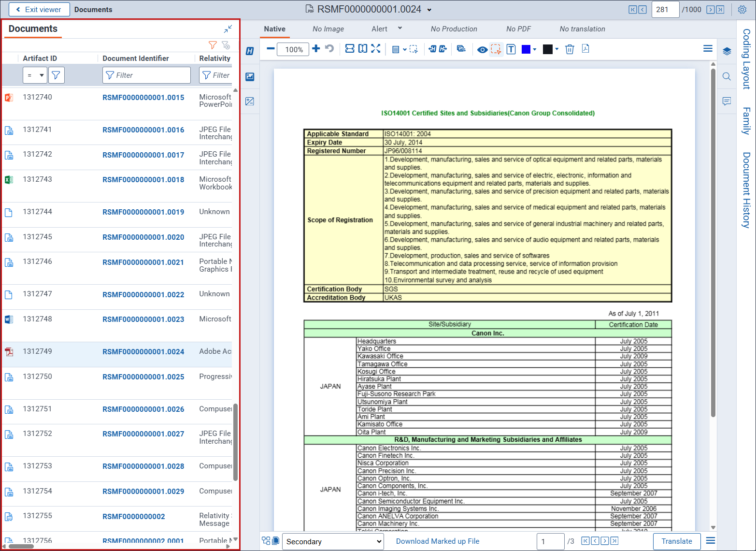Switch to the Native tab
The width and height of the screenshot is (756, 551).
click(x=274, y=29)
